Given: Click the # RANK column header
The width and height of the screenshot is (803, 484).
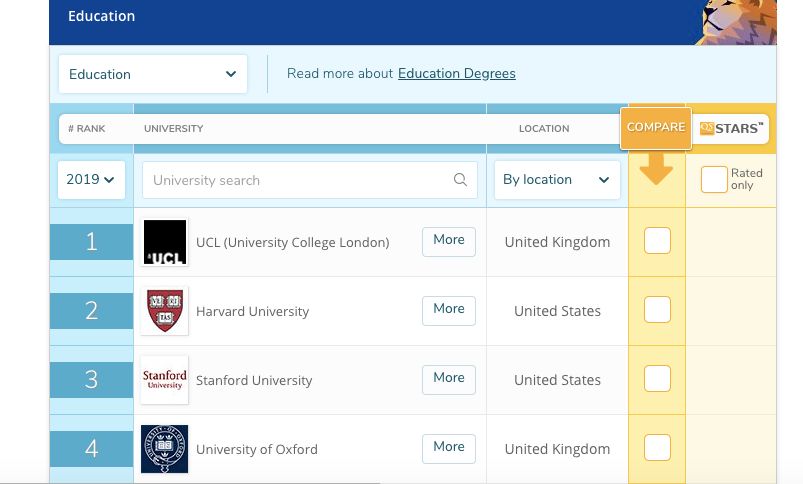Looking at the screenshot, I should (x=87, y=129).
